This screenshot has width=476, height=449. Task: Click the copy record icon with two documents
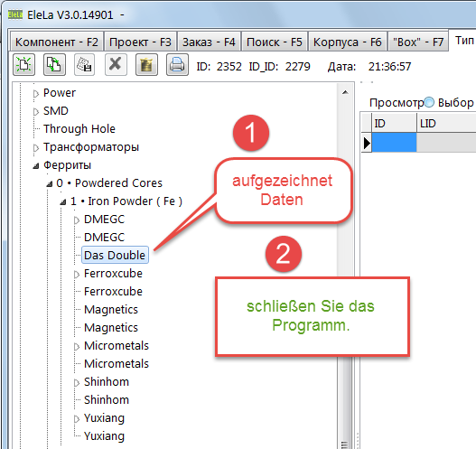pos(54,65)
